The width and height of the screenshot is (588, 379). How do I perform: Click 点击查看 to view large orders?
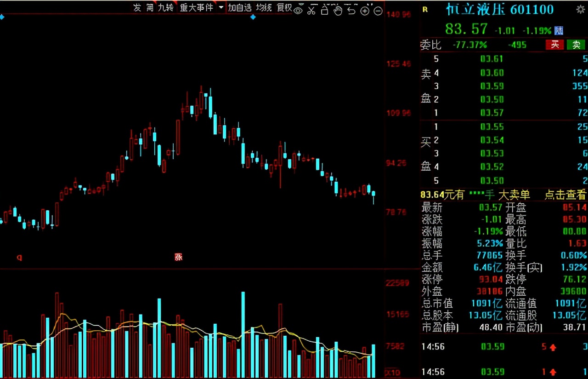pos(565,195)
